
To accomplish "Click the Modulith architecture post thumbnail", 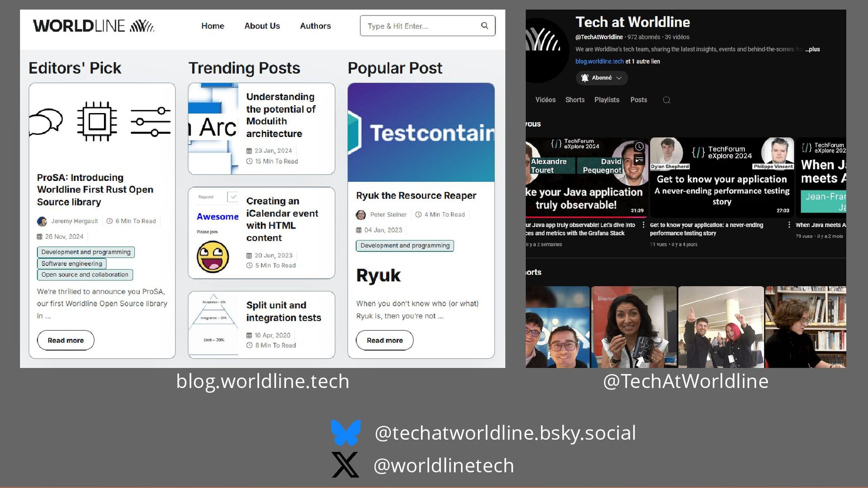I will coord(213,128).
